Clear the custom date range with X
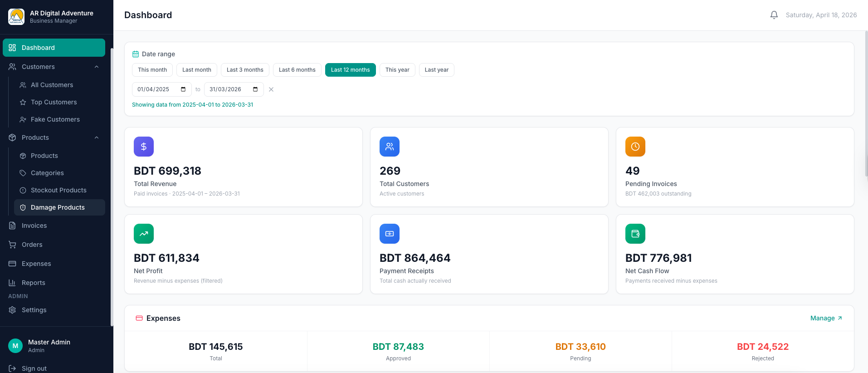Image resolution: width=868 pixels, height=373 pixels. [271, 89]
